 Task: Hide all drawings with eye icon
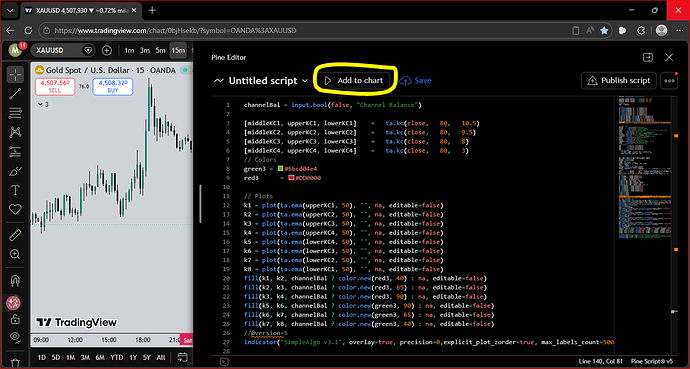click(x=15, y=337)
